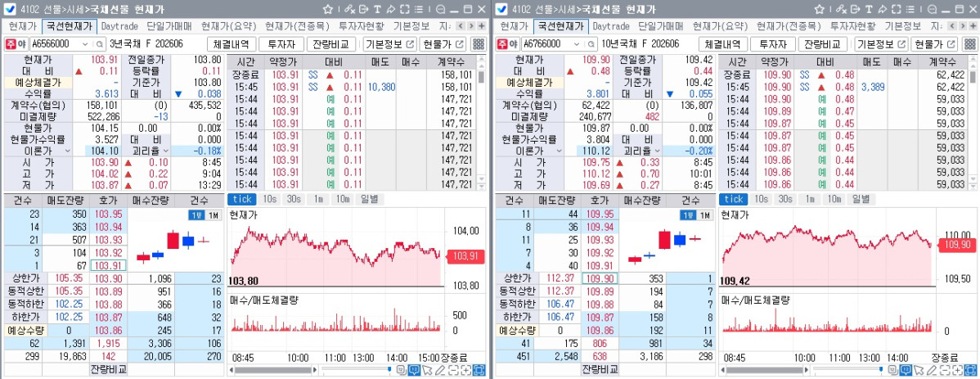
Task: Click the T font icon in the right window title bar
Action: (x=869, y=9)
